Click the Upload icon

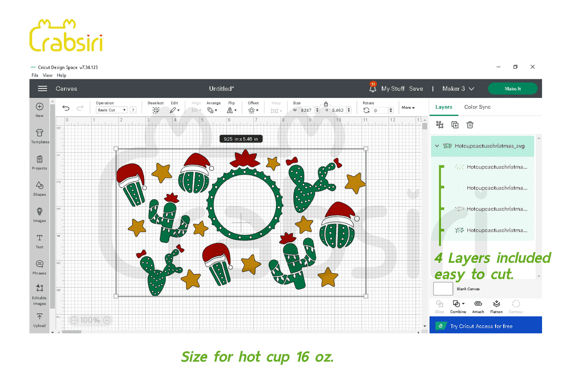pyautogui.click(x=39, y=320)
